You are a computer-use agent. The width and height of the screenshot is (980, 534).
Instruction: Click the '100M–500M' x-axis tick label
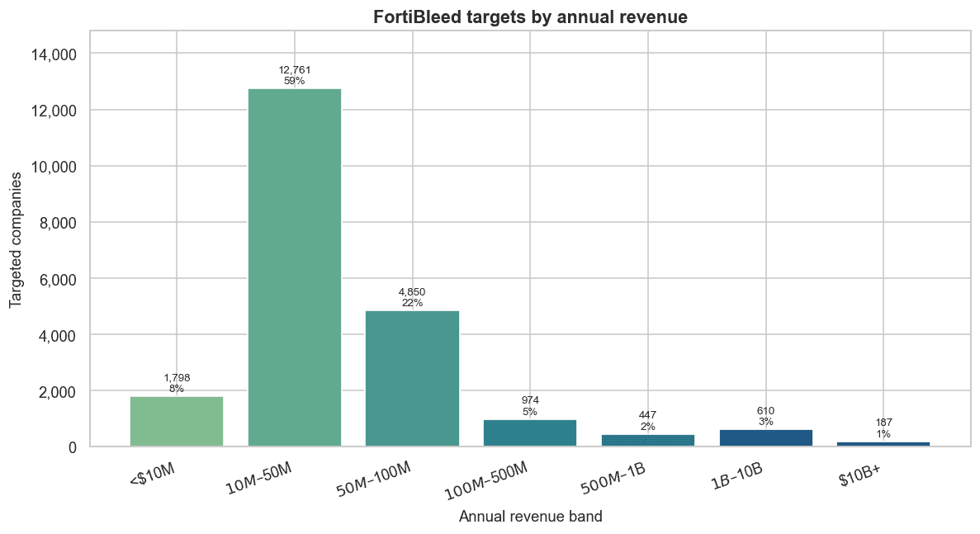(487, 482)
